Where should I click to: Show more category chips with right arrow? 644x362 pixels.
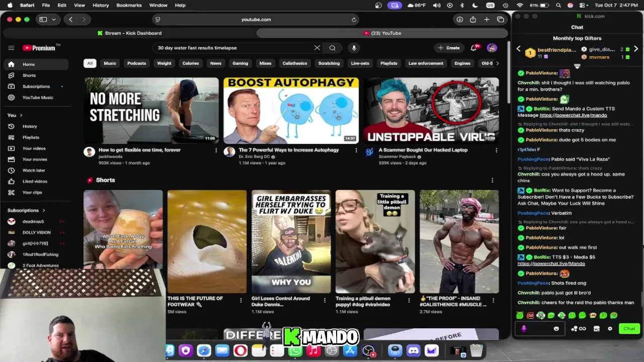coord(497,63)
